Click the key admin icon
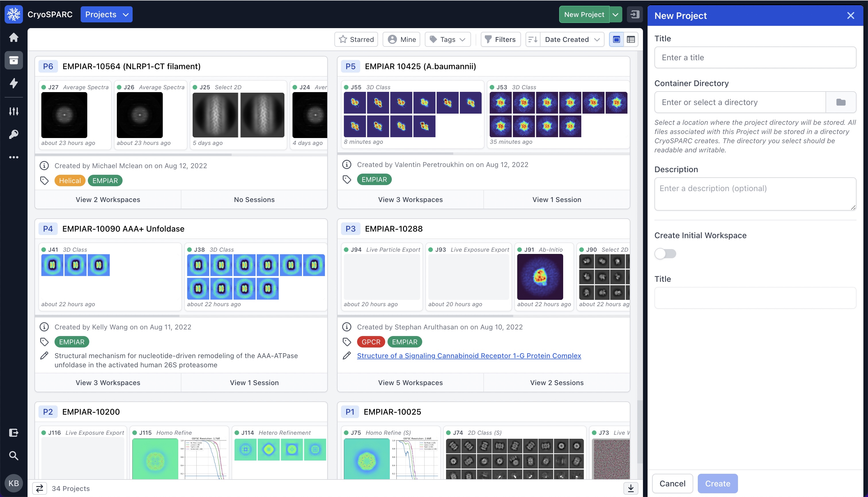This screenshot has width=868, height=497. pos(14,134)
